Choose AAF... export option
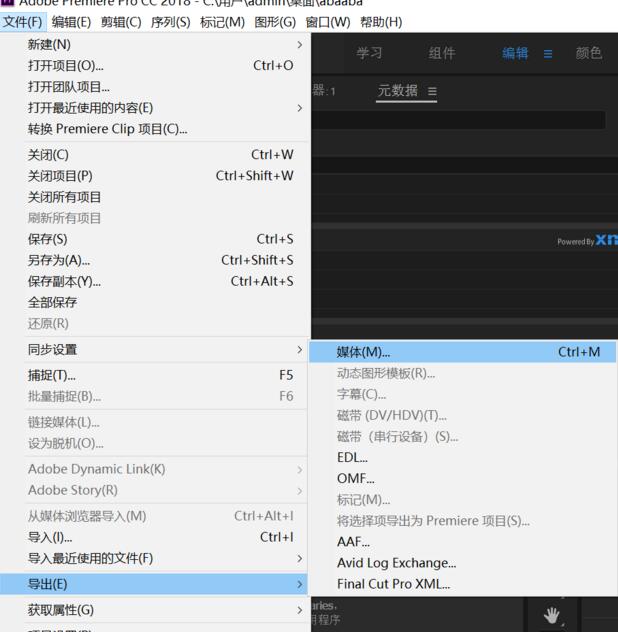This screenshot has width=618, height=632. point(462,542)
